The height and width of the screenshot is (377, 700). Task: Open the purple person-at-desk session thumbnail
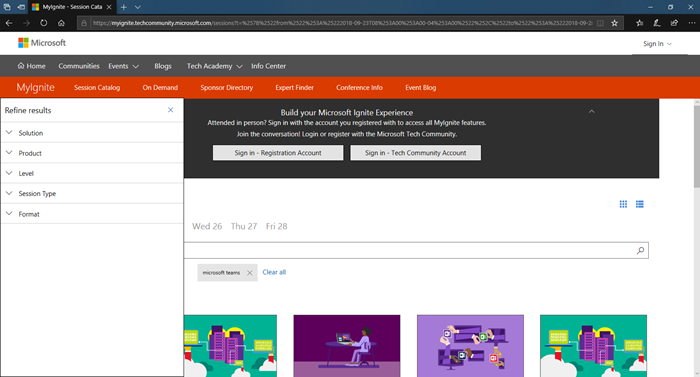click(347, 346)
